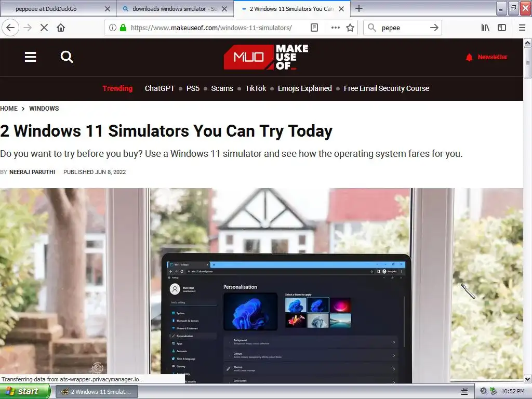Open the ChatGPT trending topic
Image resolution: width=532 pixels, height=399 pixels.
tap(159, 88)
